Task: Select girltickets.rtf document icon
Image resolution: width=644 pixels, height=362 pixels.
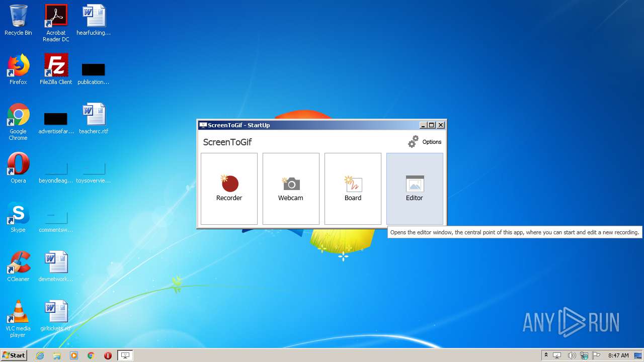Action: point(56,316)
